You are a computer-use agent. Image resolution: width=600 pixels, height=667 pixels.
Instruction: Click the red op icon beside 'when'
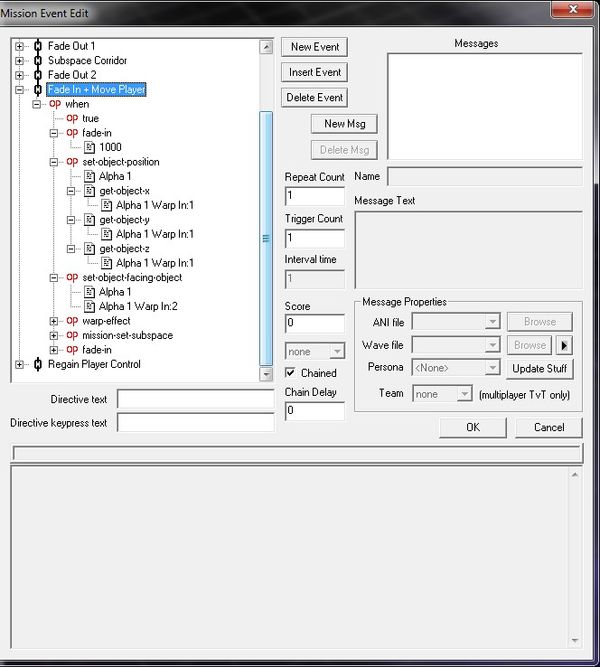55,104
